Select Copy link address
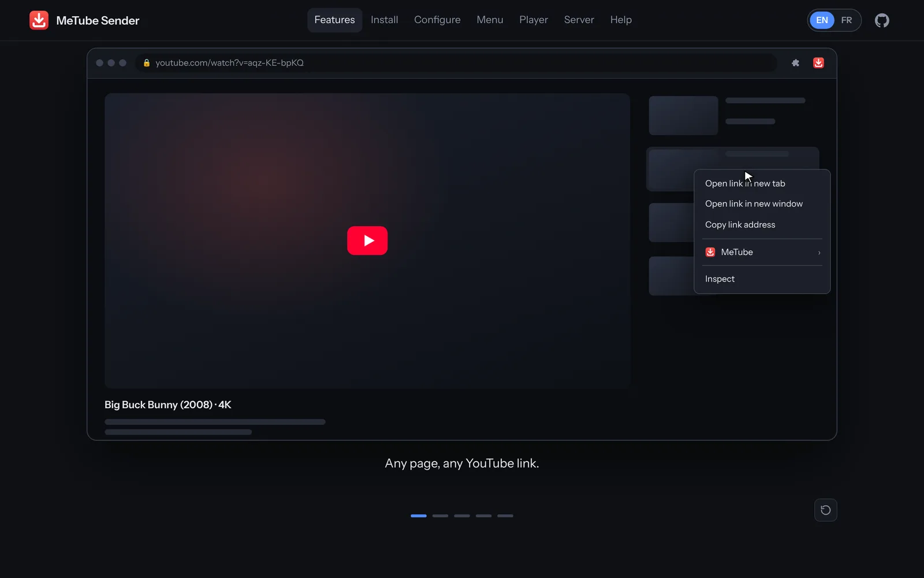This screenshot has width=924, height=578. click(762, 225)
